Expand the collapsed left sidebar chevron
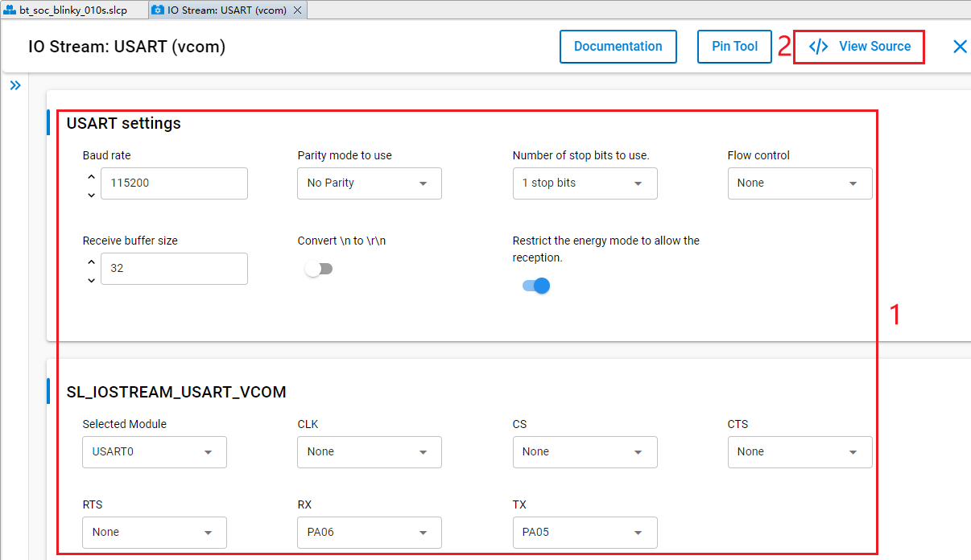 pyautogui.click(x=15, y=84)
